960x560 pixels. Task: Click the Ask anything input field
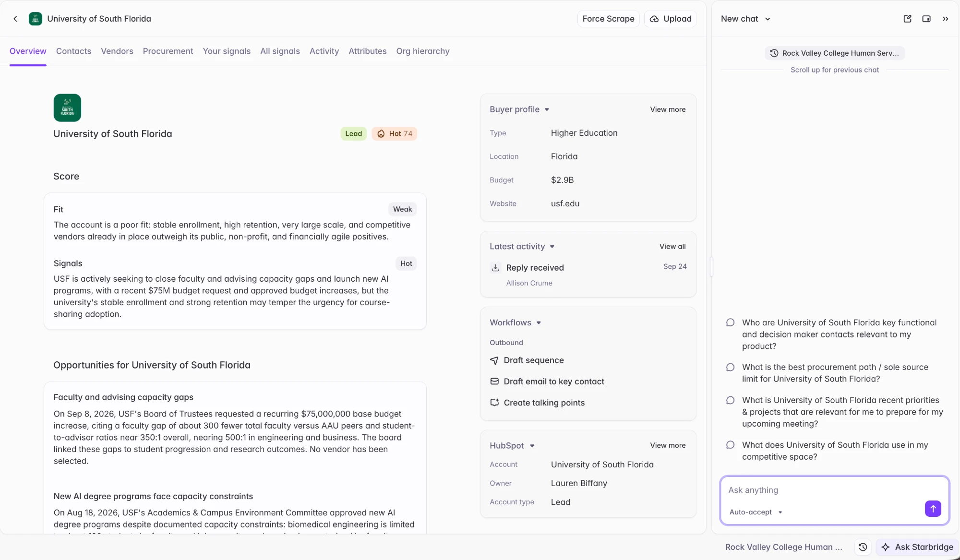tap(834, 490)
